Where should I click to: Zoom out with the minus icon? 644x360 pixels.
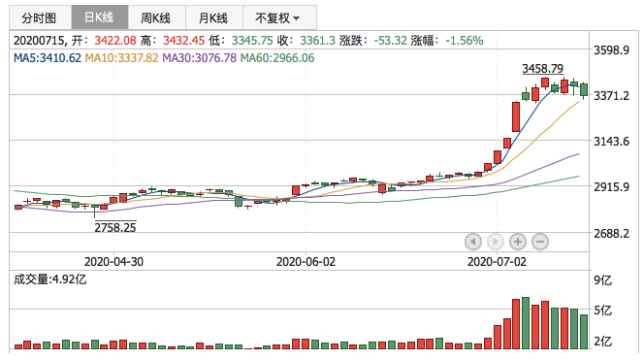click(540, 242)
